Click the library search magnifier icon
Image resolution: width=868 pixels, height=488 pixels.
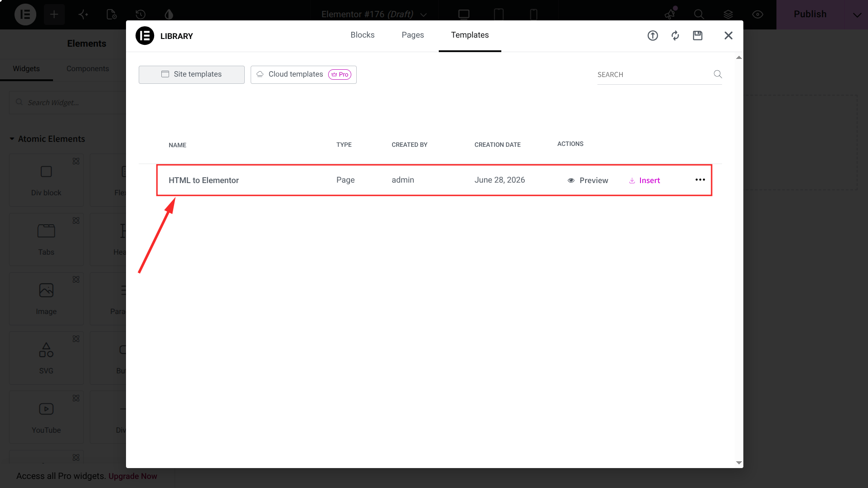click(718, 74)
